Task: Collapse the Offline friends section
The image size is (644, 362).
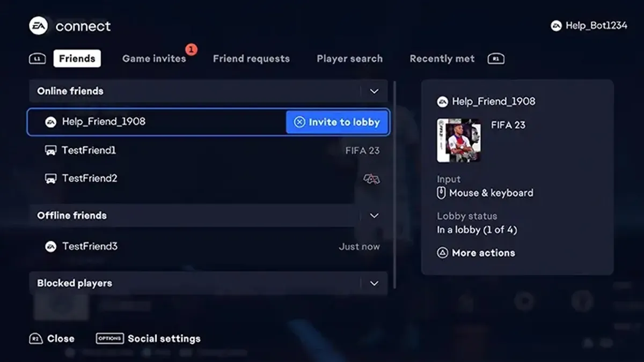Action: pos(374,215)
